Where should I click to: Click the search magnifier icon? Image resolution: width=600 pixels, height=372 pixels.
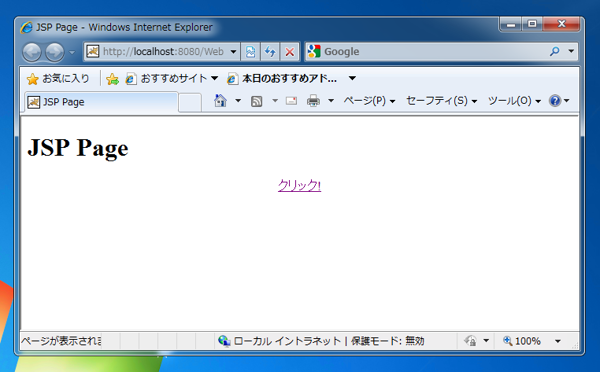554,51
